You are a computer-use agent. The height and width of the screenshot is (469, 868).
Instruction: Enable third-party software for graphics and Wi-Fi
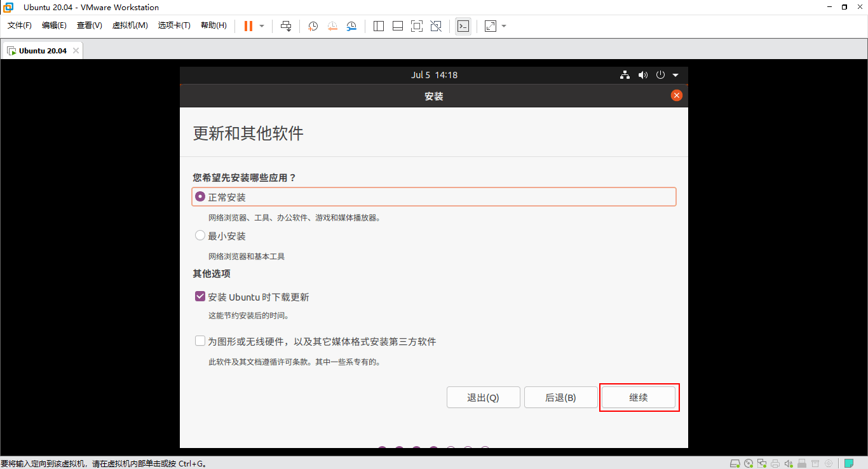(200, 341)
